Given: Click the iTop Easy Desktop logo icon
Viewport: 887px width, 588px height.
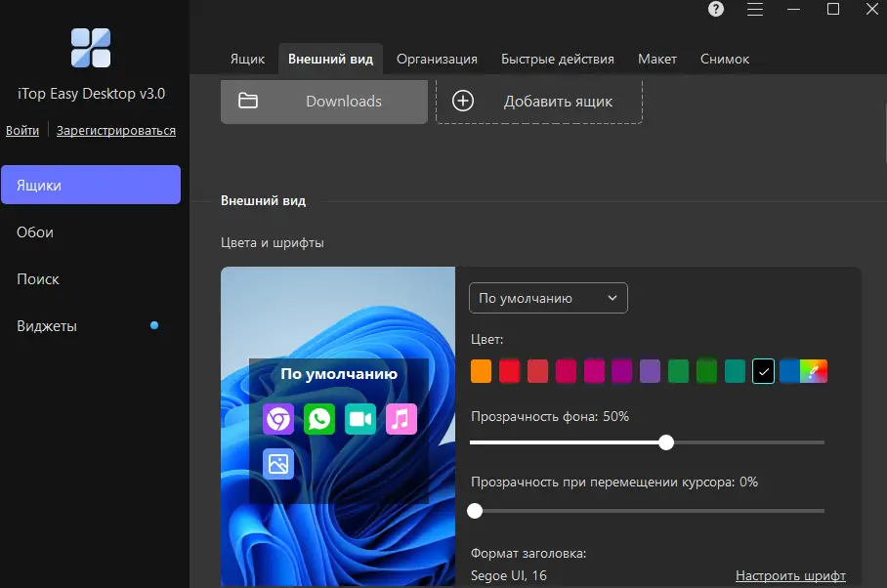Looking at the screenshot, I should pos(91,48).
